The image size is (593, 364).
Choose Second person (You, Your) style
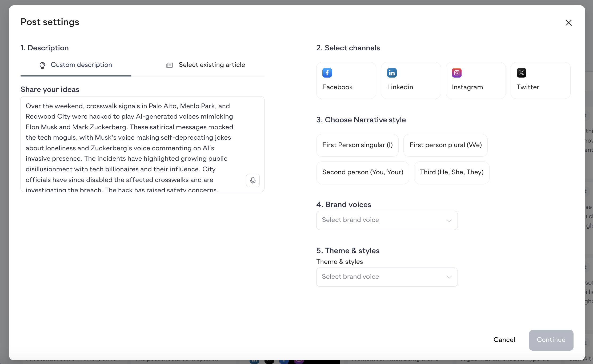pyautogui.click(x=363, y=173)
